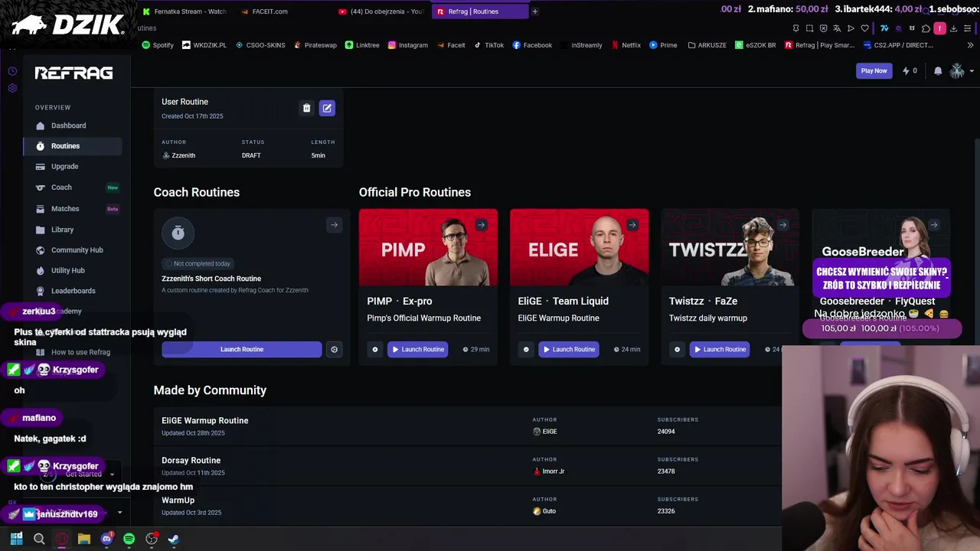Click author Guto
Viewport: 980px width, 551px height.
[544, 511]
